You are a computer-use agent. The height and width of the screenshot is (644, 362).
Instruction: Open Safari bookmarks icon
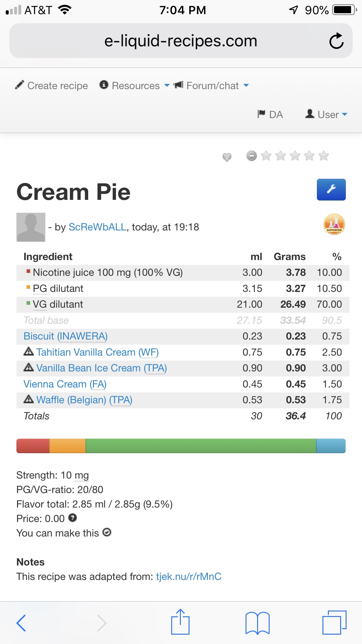[257, 622]
